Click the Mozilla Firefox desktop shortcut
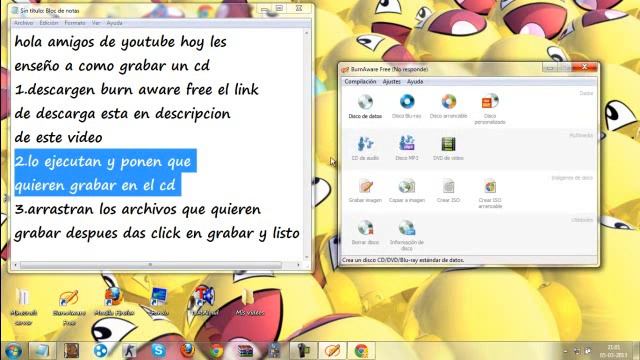Viewport: 640px width, 360px height. tap(114, 302)
